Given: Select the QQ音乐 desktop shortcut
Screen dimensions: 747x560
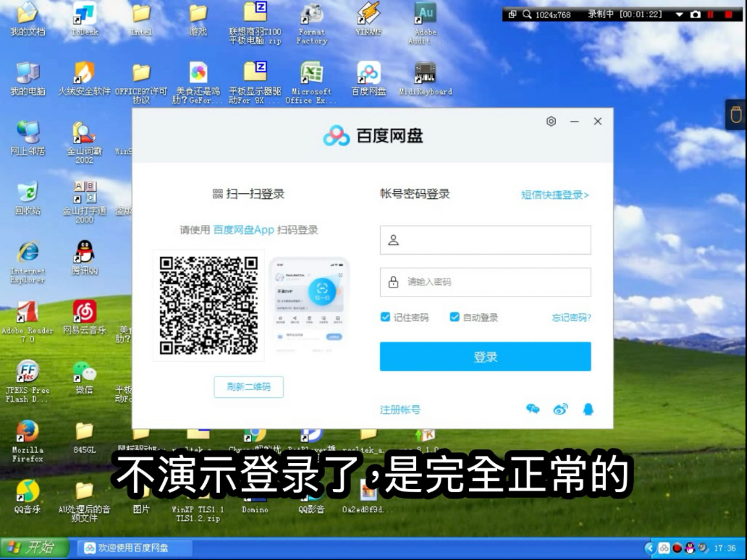Looking at the screenshot, I should tap(28, 496).
